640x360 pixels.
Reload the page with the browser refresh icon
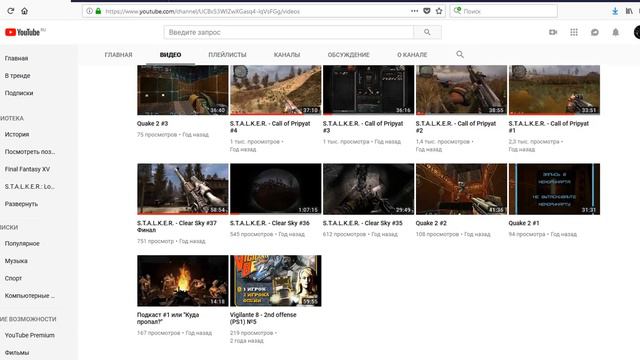click(x=11, y=11)
